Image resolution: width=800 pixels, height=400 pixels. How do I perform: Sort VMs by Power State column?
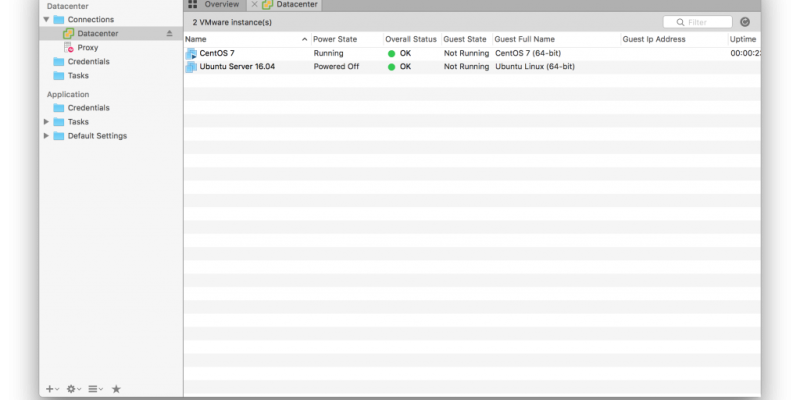click(335, 39)
